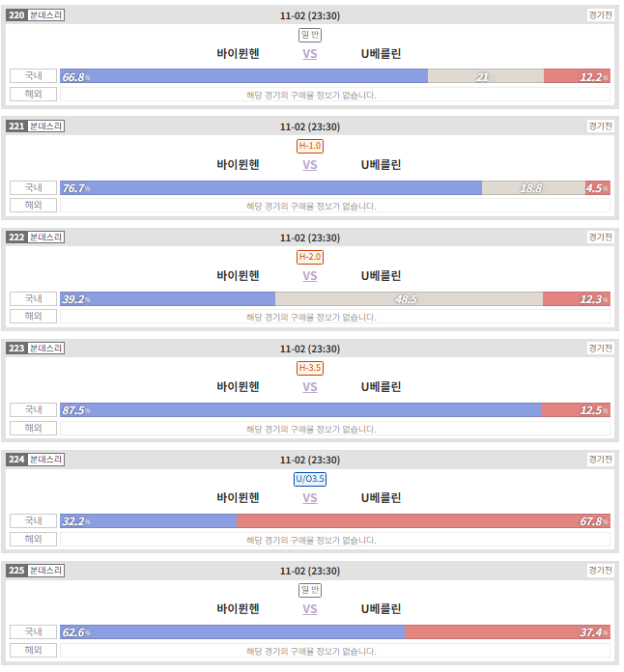Click the H-1.0 handicap badge
The width and height of the screenshot is (624, 672).
tap(310, 146)
